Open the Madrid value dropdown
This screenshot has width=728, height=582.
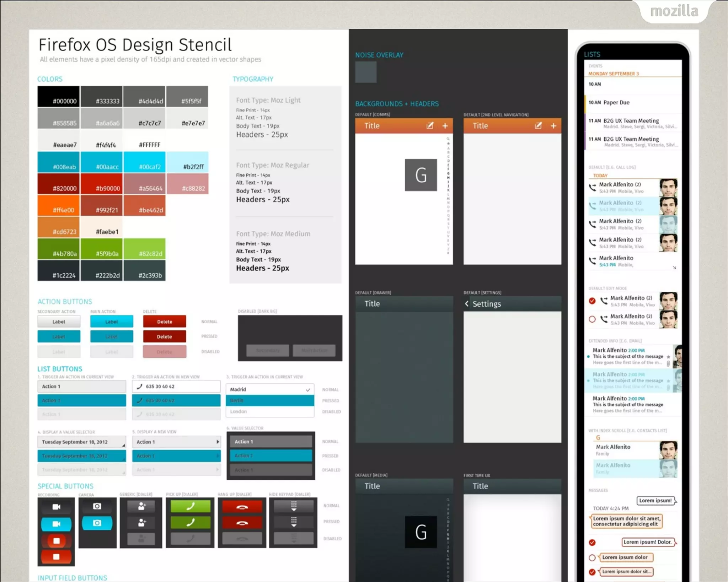[x=270, y=389]
